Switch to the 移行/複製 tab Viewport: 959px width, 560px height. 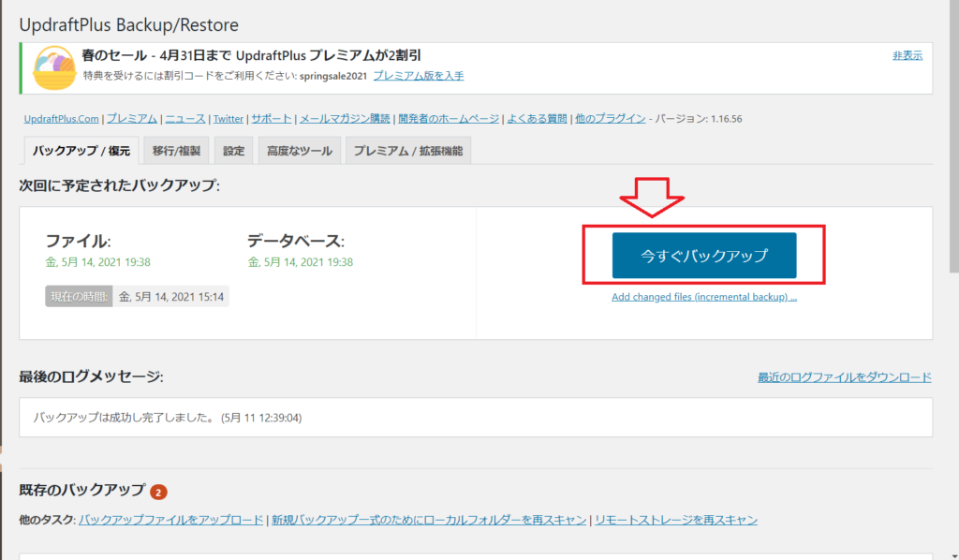coord(177,151)
